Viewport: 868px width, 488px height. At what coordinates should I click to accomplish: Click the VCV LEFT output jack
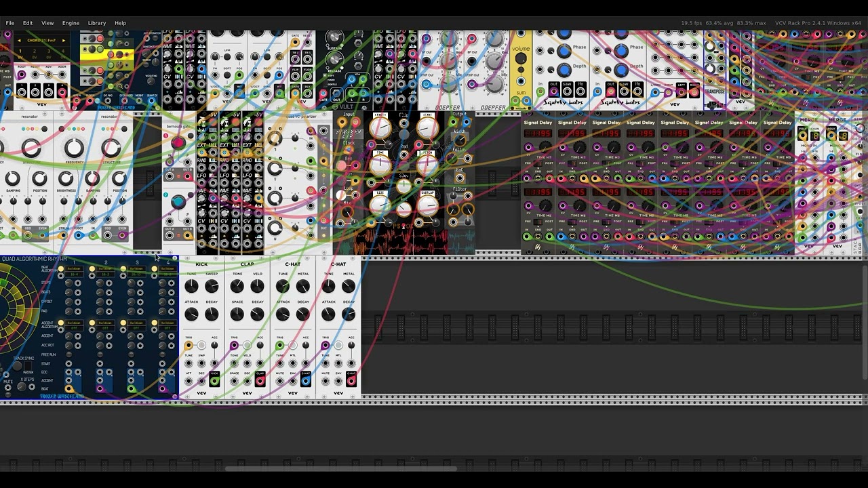pyautogui.click(x=680, y=91)
